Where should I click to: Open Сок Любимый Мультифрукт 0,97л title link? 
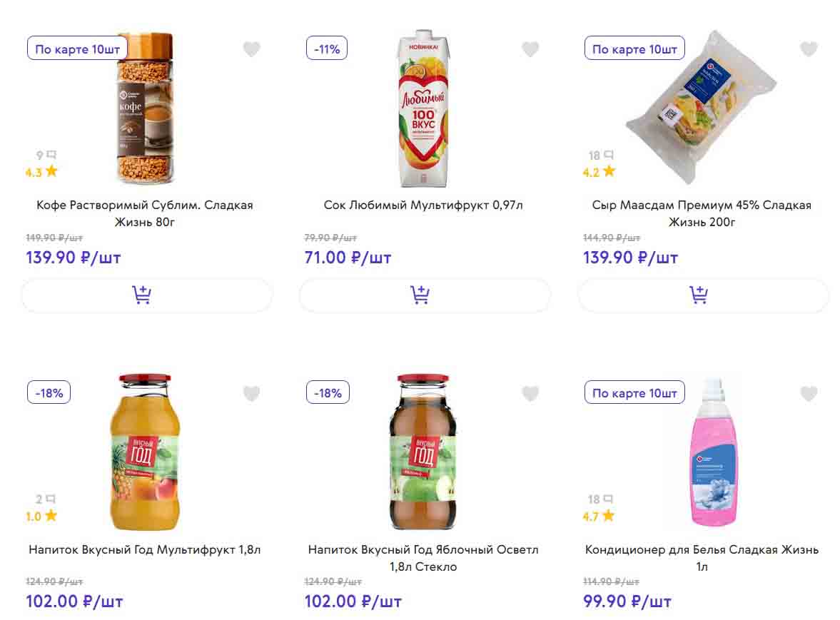tap(424, 205)
